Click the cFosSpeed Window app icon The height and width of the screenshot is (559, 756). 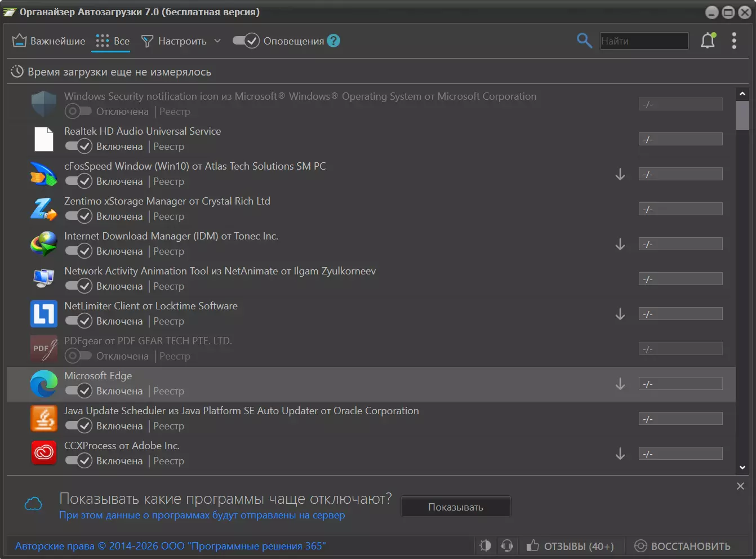[x=44, y=174]
